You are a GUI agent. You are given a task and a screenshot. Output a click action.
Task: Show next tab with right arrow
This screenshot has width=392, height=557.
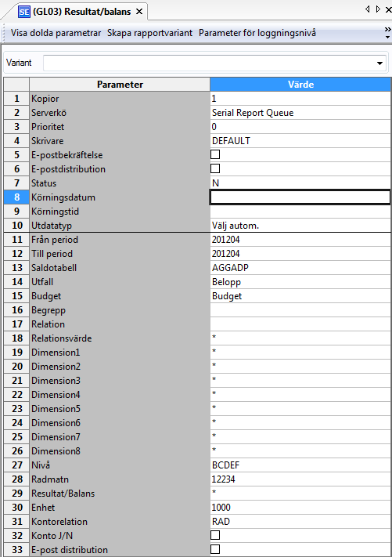[x=378, y=9]
